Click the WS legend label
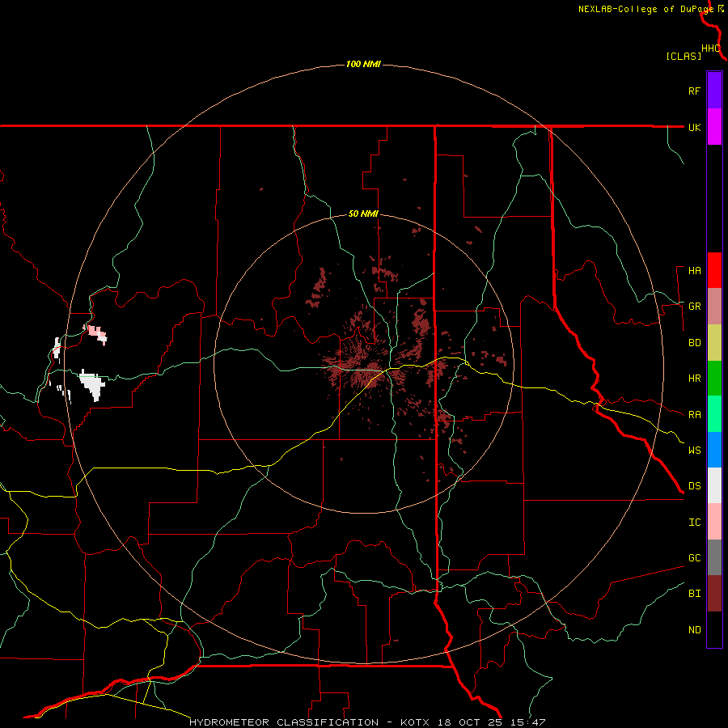The width and height of the screenshot is (728, 728). coord(694,451)
